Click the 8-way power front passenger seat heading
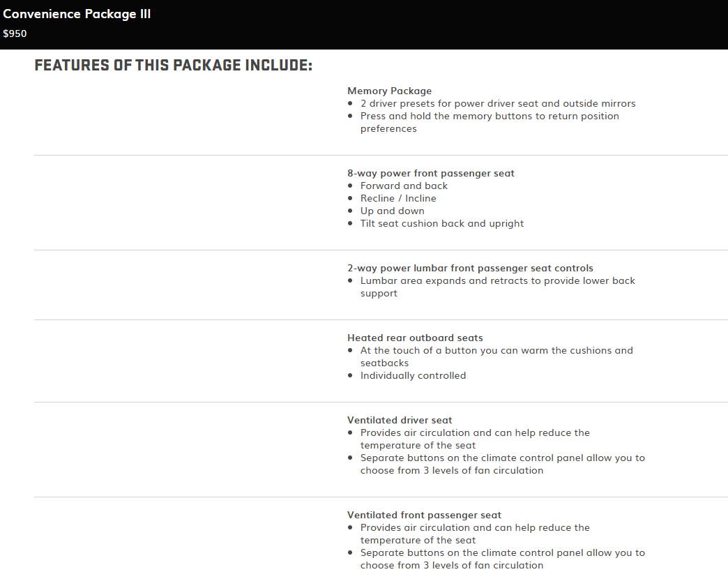The height and width of the screenshot is (572, 728). 430,173
